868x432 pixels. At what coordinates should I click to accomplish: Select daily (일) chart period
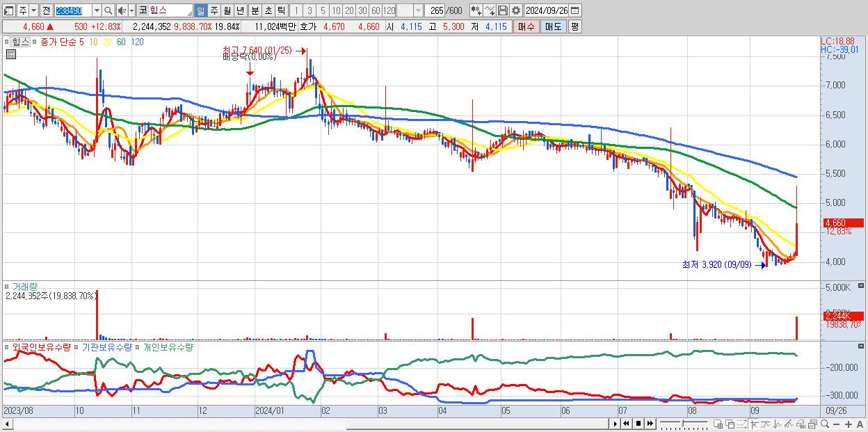coord(200,11)
